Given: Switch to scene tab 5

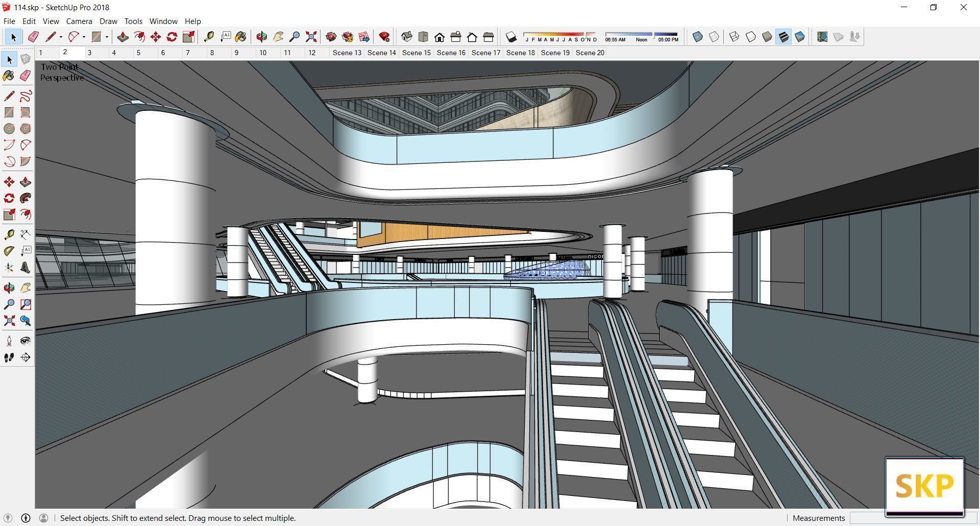Looking at the screenshot, I should coord(138,53).
